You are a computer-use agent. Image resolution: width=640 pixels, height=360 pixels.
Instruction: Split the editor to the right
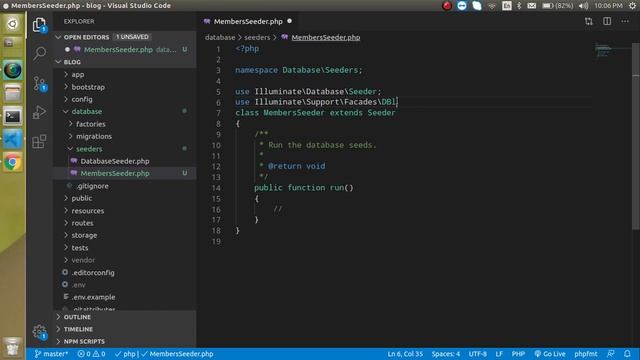click(x=607, y=21)
